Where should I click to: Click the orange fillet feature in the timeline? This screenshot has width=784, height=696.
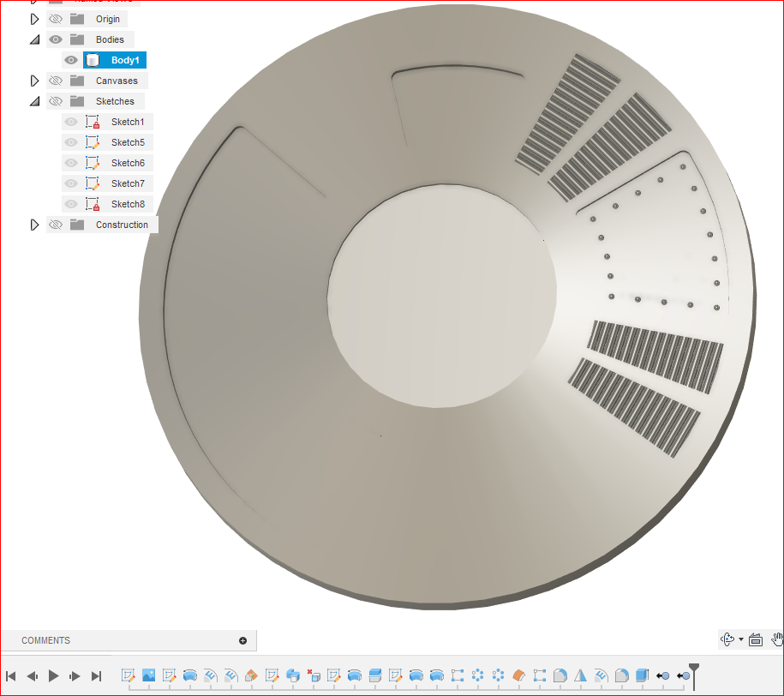[x=520, y=675]
